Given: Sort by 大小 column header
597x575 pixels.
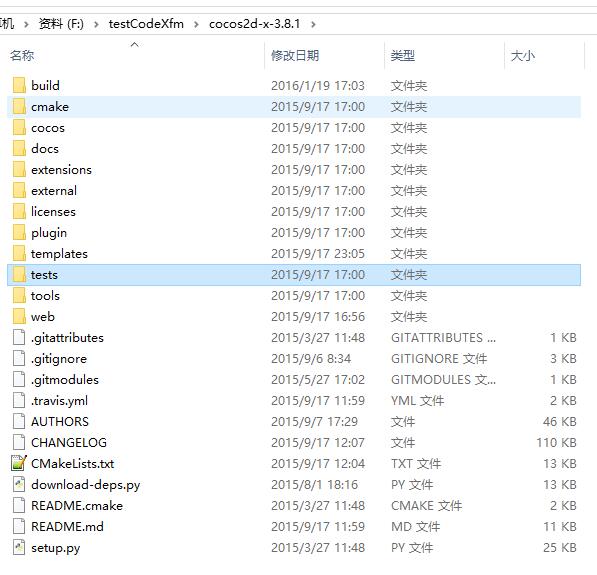Looking at the screenshot, I should point(523,56).
